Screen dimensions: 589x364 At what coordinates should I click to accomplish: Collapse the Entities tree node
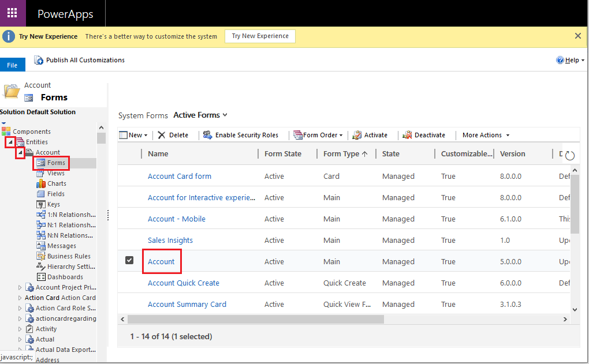(x=10, y=142)
